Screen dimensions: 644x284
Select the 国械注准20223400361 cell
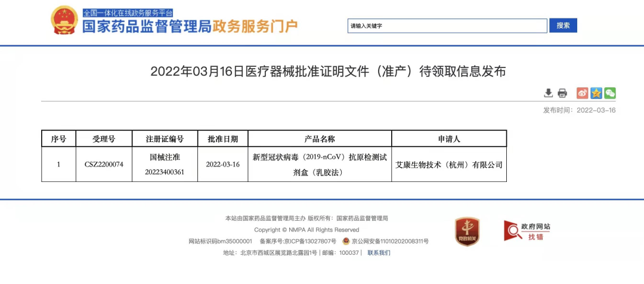(165, 165)
